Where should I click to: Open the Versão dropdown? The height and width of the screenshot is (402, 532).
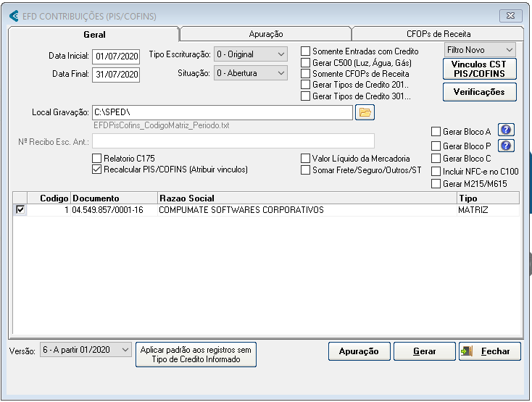click(86, 351)
